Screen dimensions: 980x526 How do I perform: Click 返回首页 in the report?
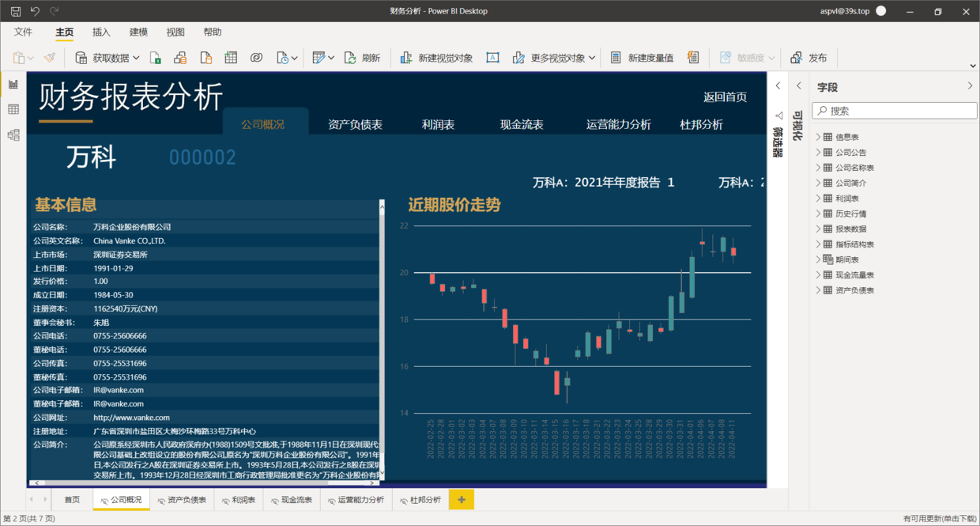pyautogui.click(x=725, y=97)
